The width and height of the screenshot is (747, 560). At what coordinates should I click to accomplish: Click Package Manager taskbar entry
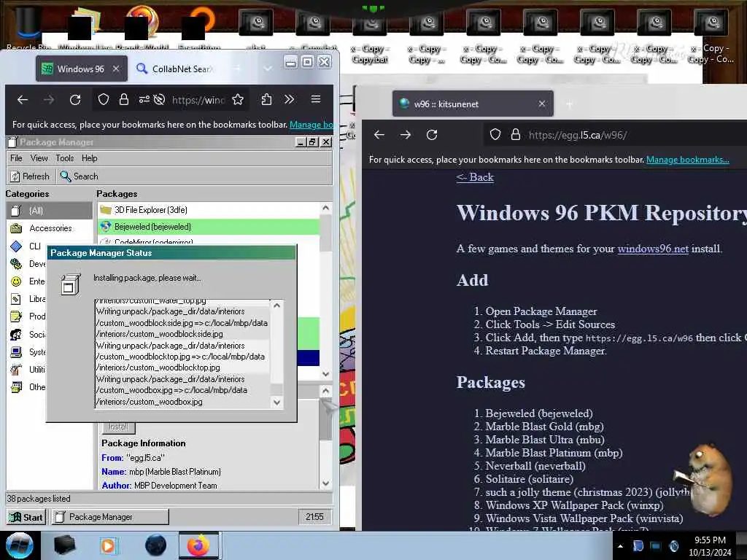pyautogui.click(x=109, y=517)
